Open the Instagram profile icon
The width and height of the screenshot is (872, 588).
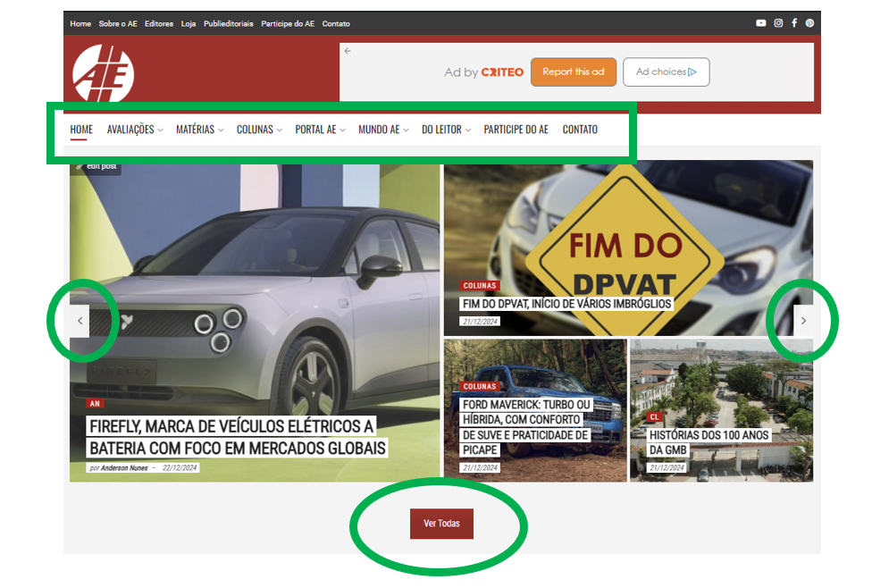[x=778, y=23]
